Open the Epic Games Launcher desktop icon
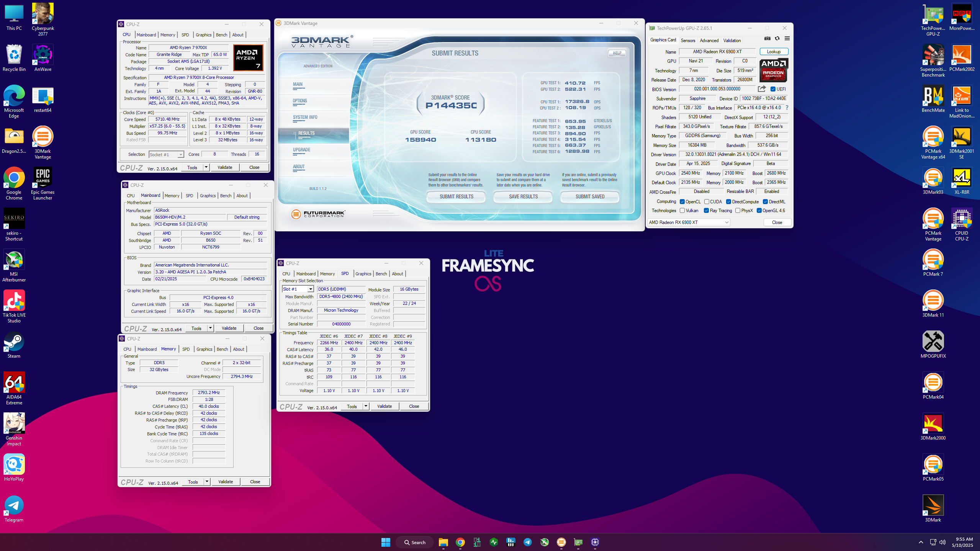980x551 pixels. [x=43, y=184]
